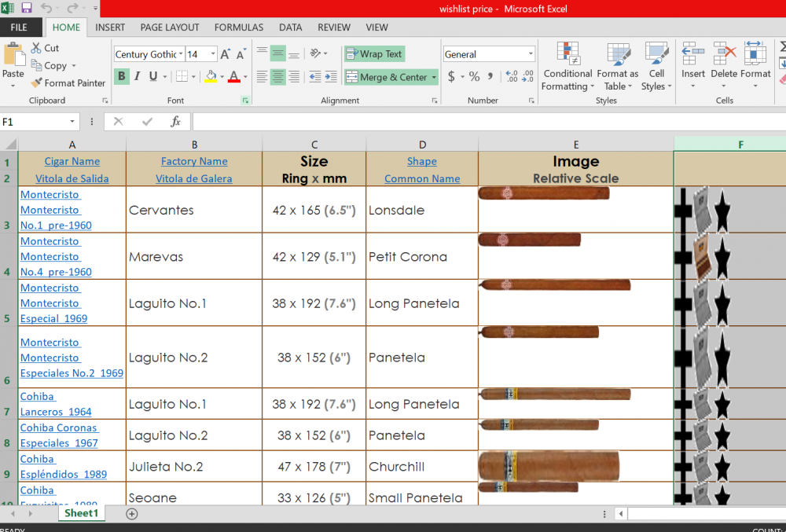Open the Cohiba Lanceros 1964 link
The image size is (786, 532).
[x=56, y=404]
